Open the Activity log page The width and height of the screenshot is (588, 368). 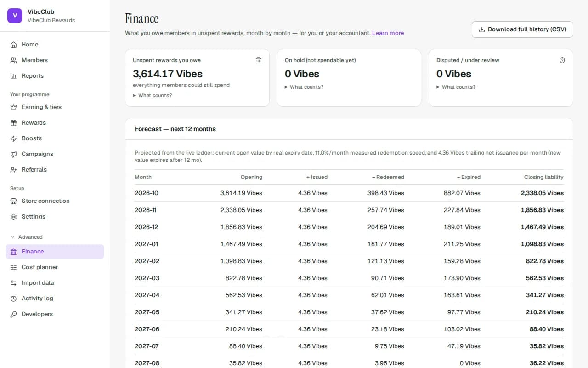tap(55, 299)
